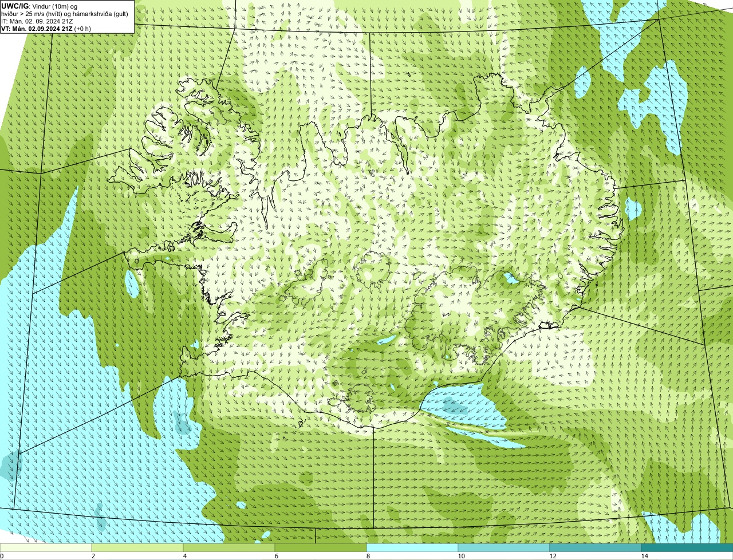
Task: Click the scale label '10'
Action: tap(461, 556)
